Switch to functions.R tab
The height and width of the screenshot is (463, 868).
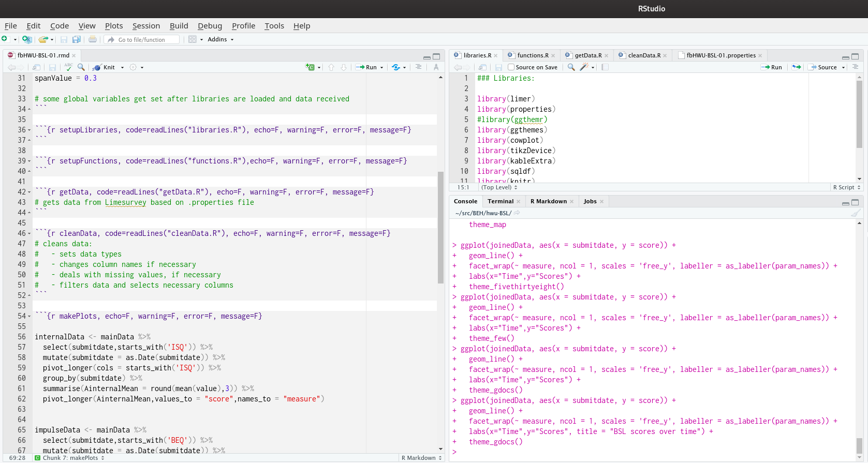(x=533, y=55)
